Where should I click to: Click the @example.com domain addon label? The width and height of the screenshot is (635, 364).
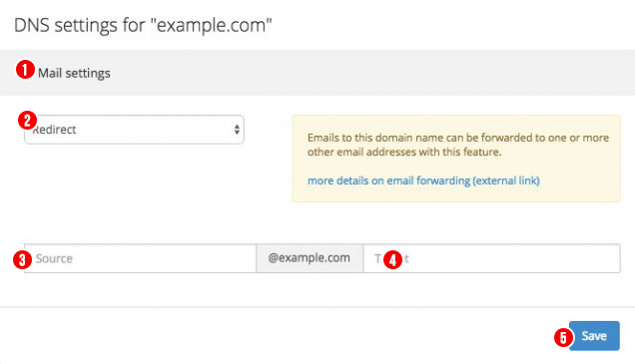(x=310, y=258)
